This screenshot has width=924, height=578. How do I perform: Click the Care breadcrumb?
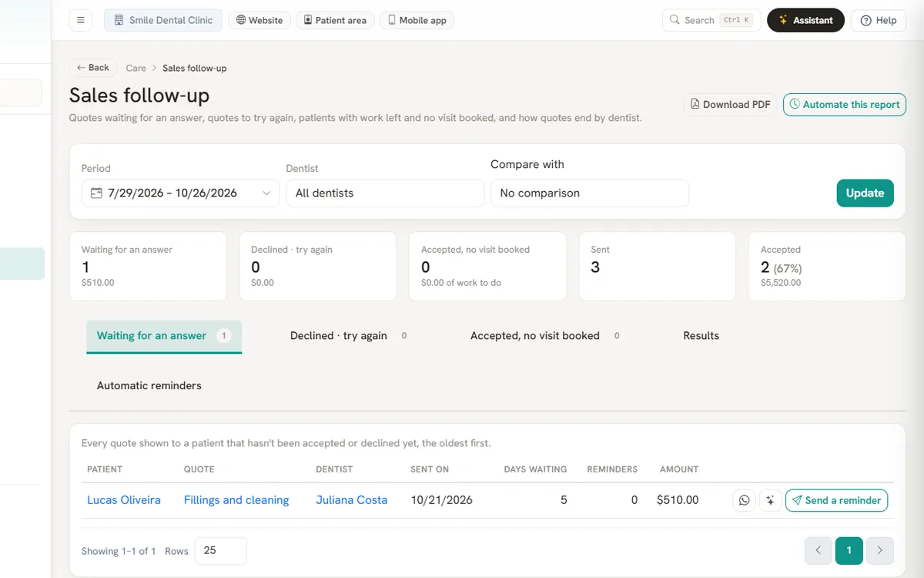(136, 68)
